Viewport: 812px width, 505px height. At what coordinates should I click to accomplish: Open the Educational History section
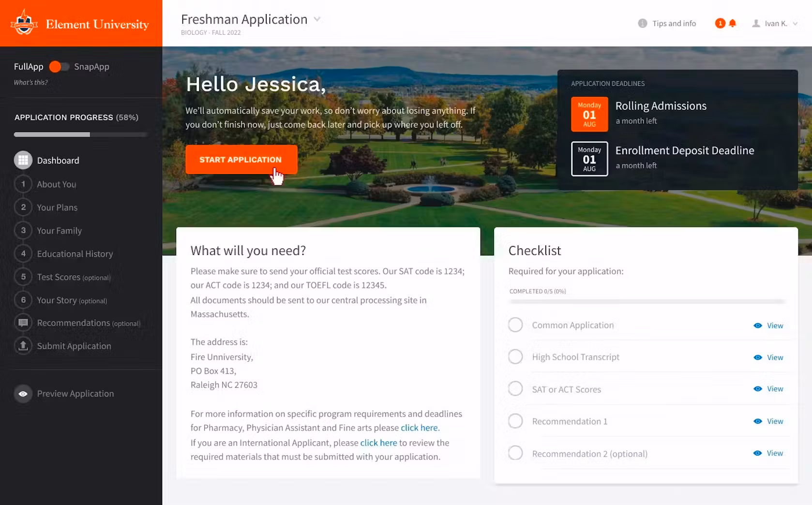click(75, 254)
